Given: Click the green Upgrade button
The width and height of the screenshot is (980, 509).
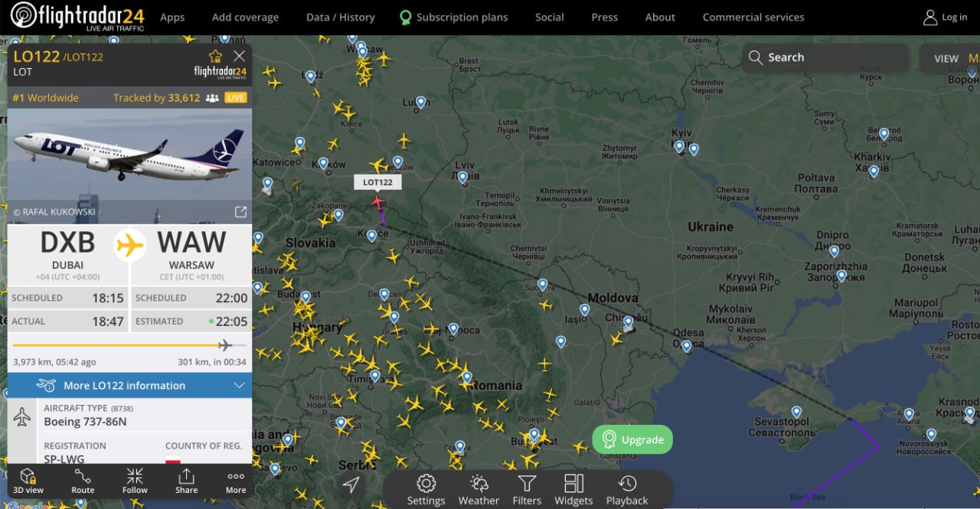Looking at the screenshot, I should click(x=632, y=439).
